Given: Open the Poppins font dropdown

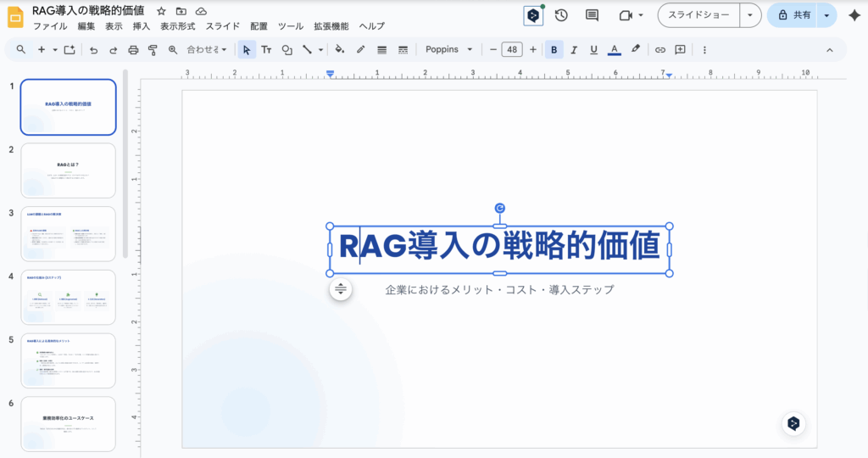Looking at the screenshot, I should 449,50.
